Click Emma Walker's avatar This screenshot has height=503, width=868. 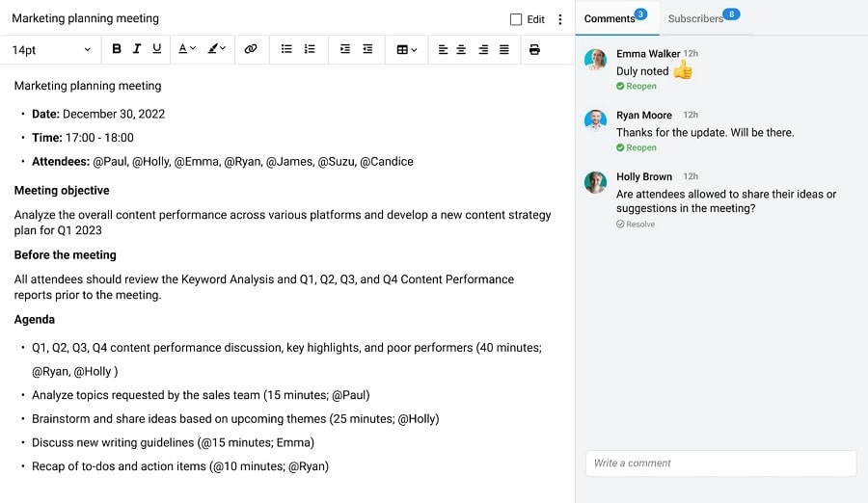(595, 59)
